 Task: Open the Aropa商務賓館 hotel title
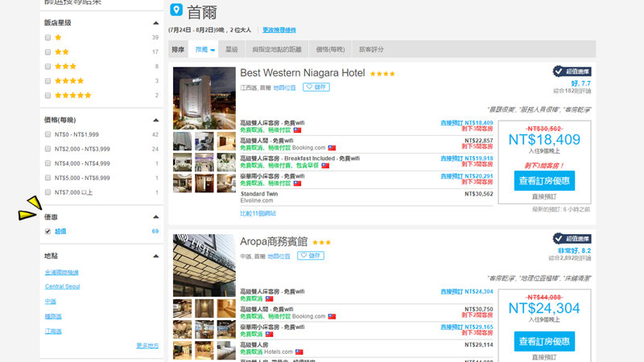[x=274, y=241]
